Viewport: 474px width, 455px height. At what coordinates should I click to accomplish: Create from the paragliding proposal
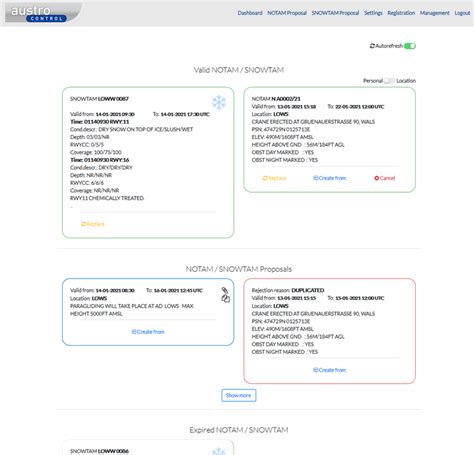point(148,332)
